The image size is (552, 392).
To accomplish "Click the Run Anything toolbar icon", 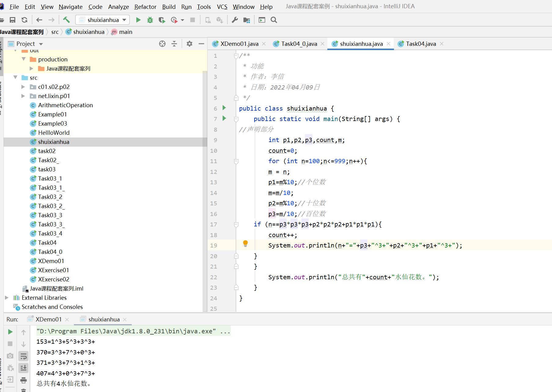I will coord(262,20).
